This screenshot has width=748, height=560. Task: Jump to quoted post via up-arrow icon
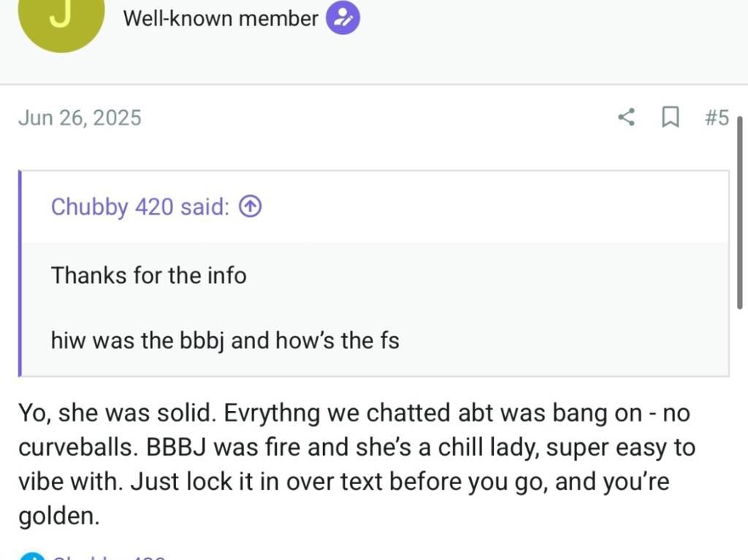251,207
